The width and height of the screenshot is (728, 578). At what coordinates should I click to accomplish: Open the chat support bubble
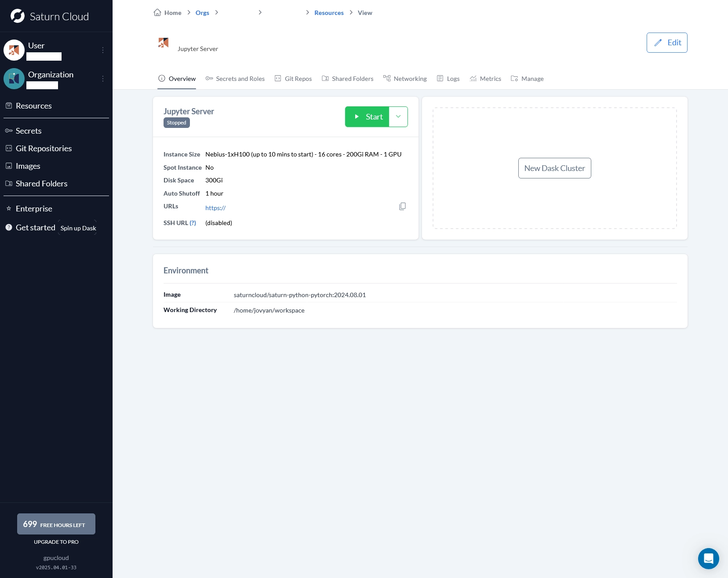[x=709, y=559]
